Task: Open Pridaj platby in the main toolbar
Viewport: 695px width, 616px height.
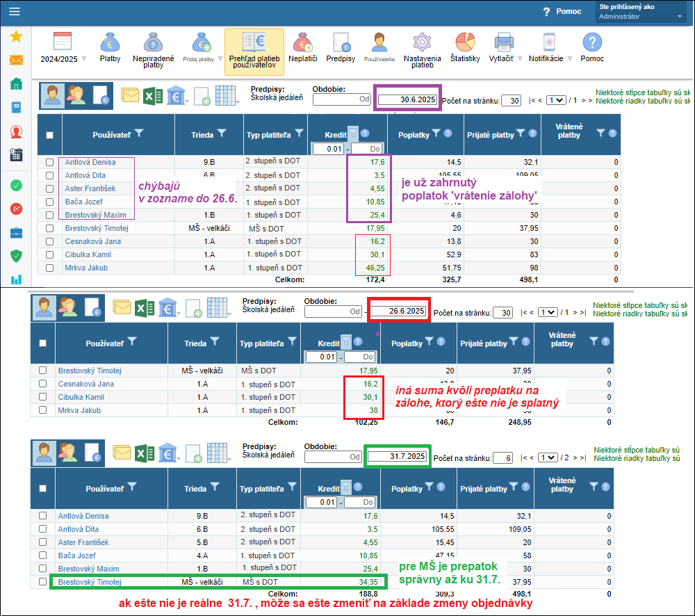Action: tap(199, 47)
